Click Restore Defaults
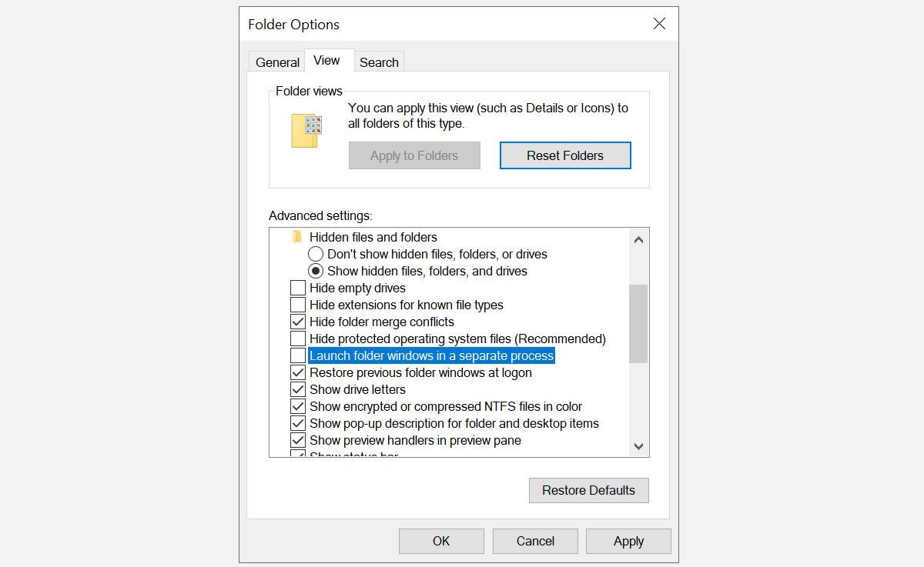The height and width of the screenshot is (567, 924). (x=588, y=490)
